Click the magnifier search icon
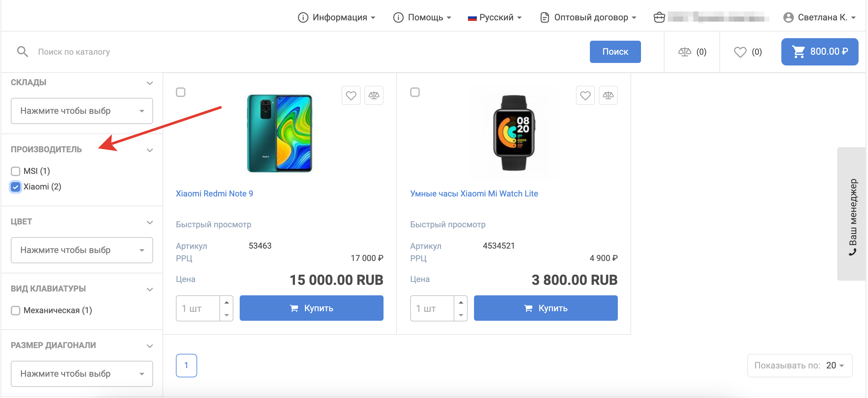This screenshot has width=868, height=398. [x=22, y=52]
